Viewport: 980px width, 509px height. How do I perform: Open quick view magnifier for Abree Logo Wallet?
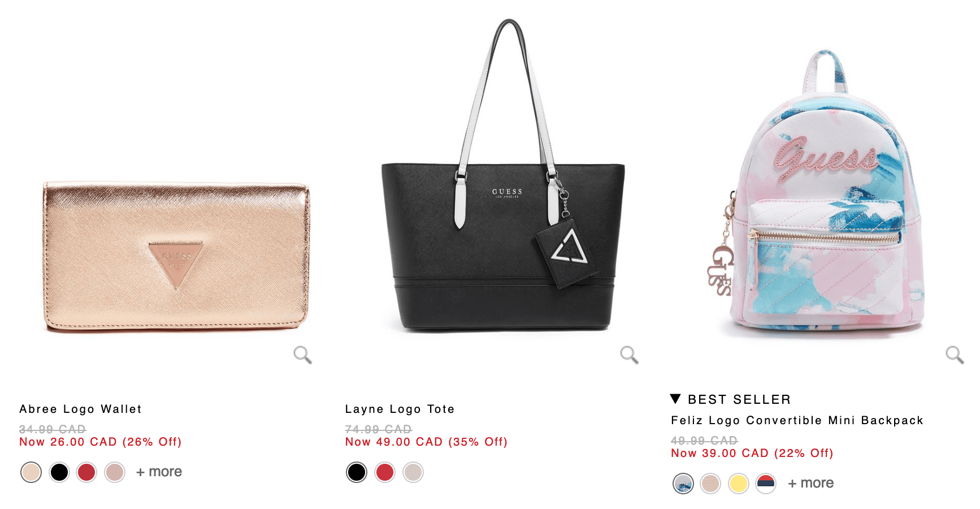303,355
